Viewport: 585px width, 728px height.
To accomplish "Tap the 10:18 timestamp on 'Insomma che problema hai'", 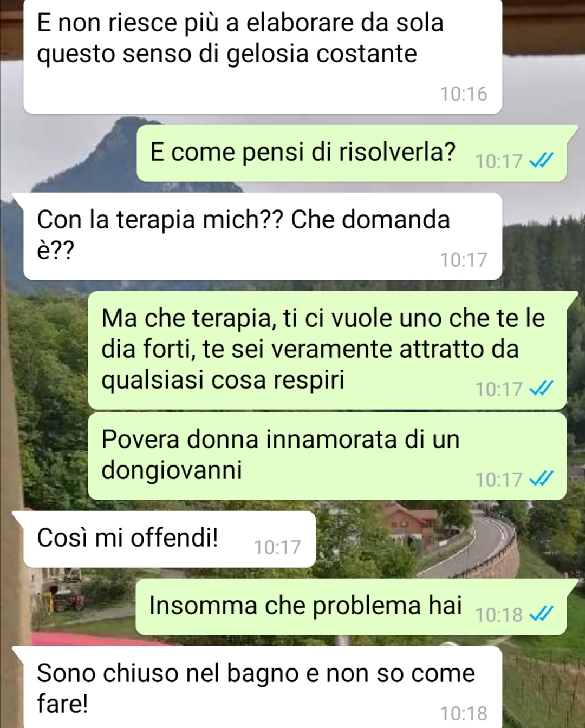I will pyautogui.click(x=499, y=615).
